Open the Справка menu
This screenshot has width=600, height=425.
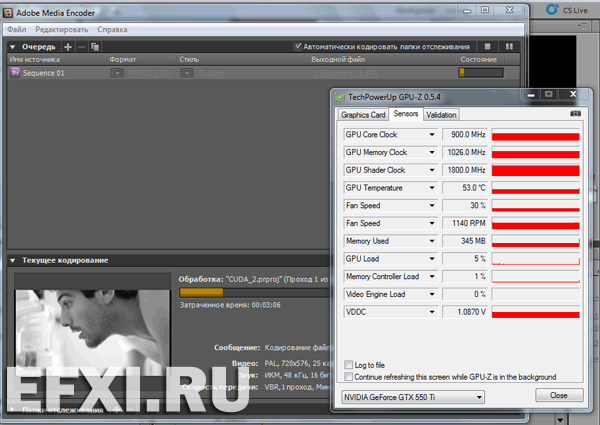pyautogui.click(x=112, y=29)
